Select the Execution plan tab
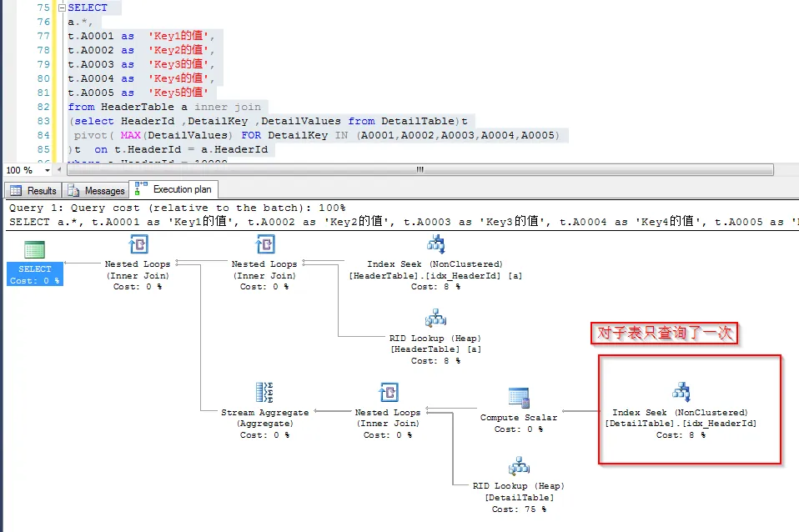This screenshot has height=532, width=799. pyautogui.click(x=173, y=189)
